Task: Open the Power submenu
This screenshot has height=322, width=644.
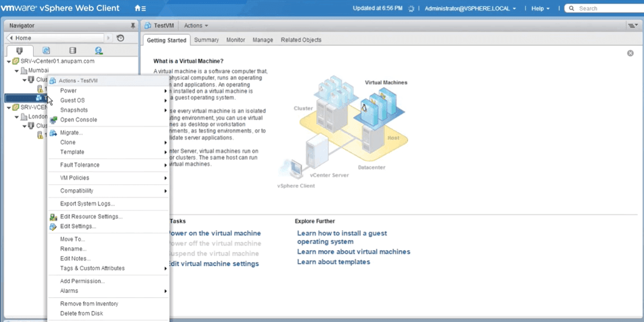Action: (x=108, y=90)
